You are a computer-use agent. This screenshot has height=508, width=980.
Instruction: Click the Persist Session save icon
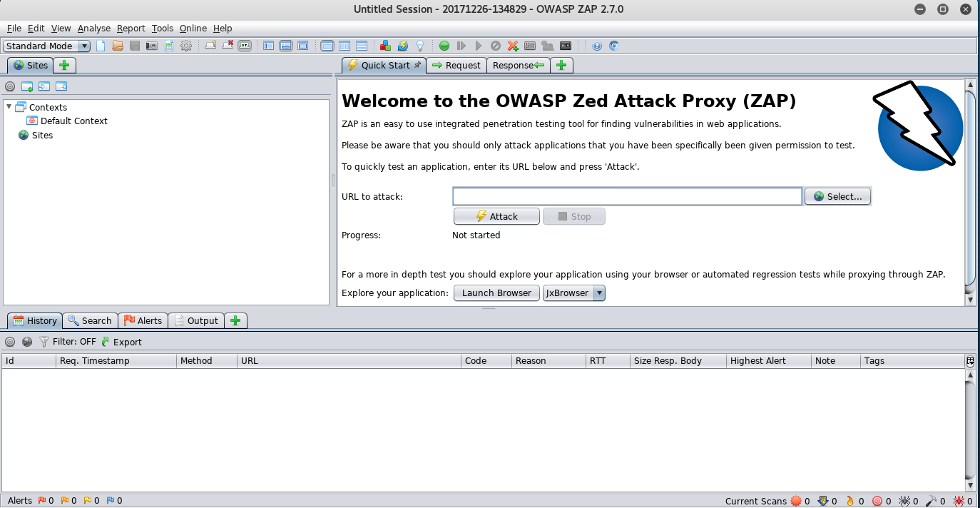pyautogui.click(x=135, y=46)
